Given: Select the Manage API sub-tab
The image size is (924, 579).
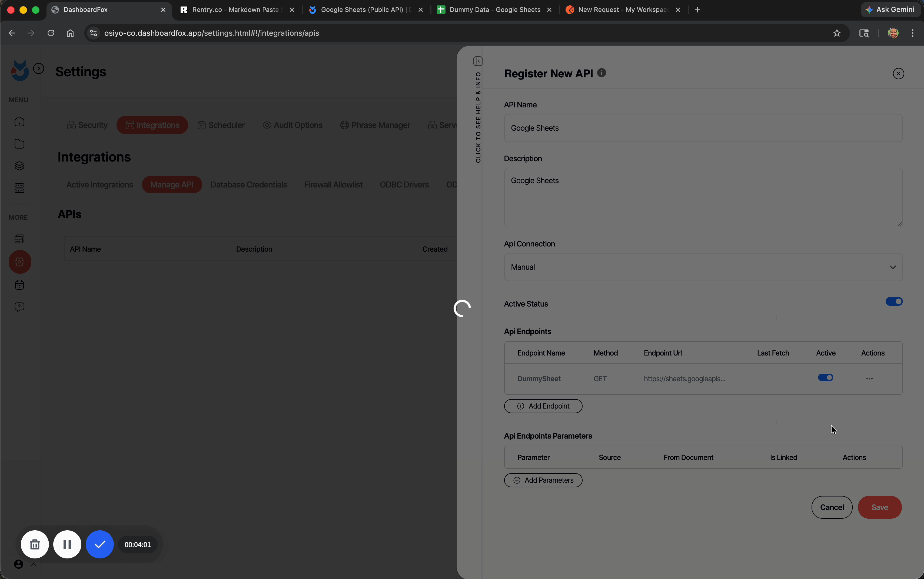Looking at the screenshot, I should [172, 185].
